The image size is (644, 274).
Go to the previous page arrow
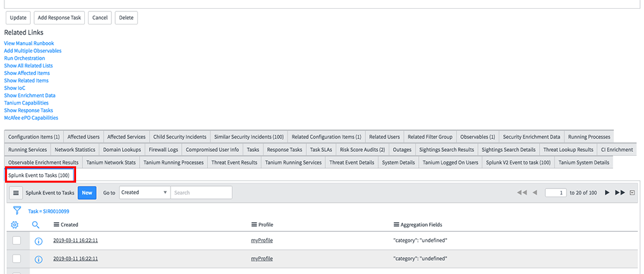[x=535, y=193]
